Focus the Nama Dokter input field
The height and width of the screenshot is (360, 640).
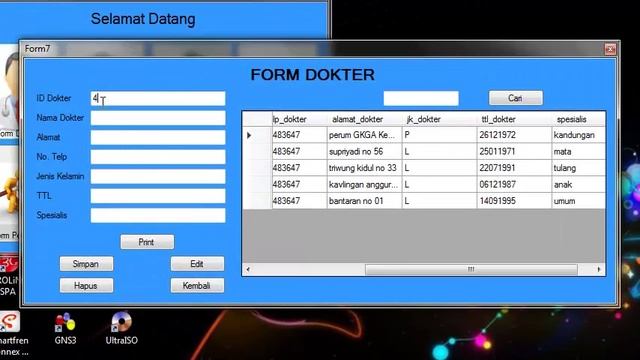[158, 118]
